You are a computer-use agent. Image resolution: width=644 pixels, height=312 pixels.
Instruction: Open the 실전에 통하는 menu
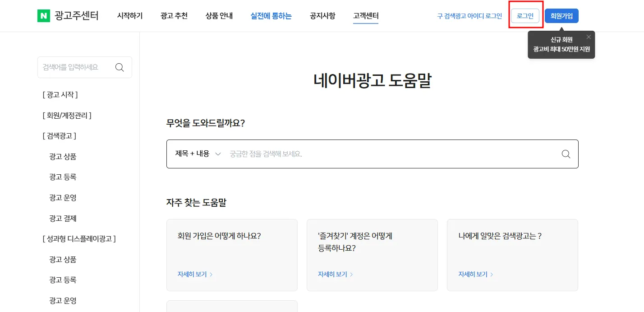[271, 16]
